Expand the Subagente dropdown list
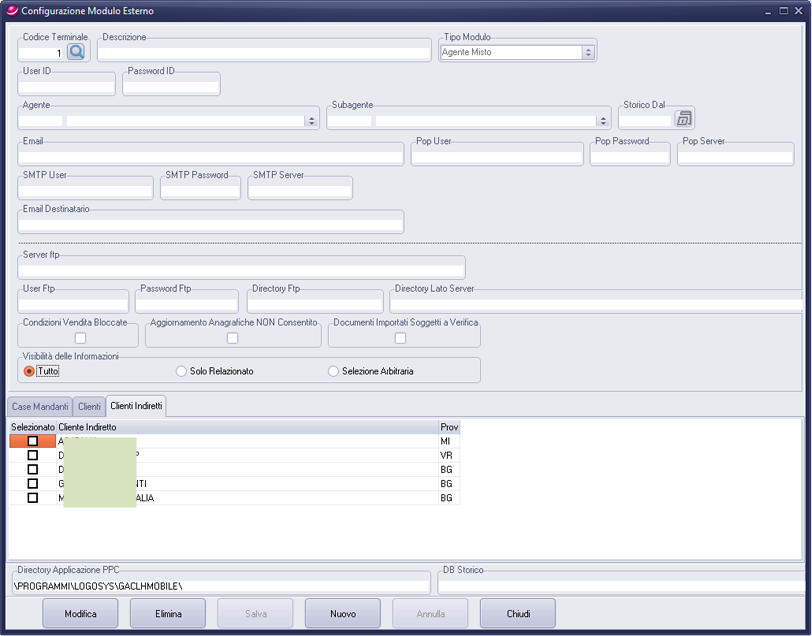This screenshot has width=812, height=636. 603,121
